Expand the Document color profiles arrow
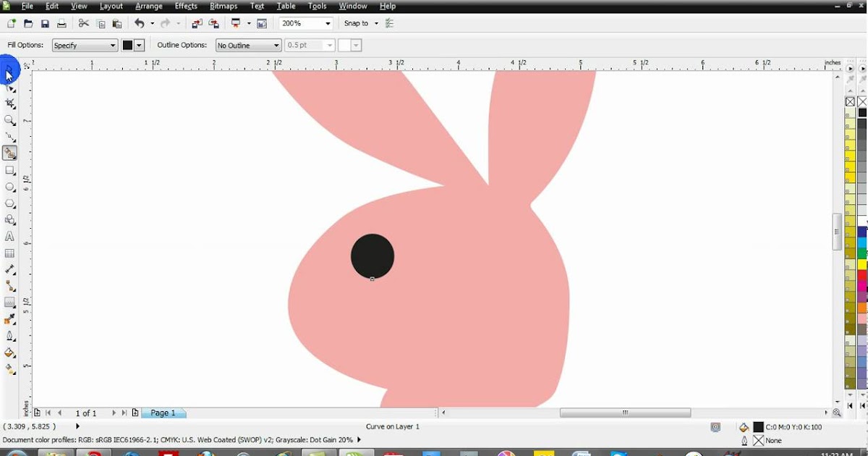 (359, 440)
